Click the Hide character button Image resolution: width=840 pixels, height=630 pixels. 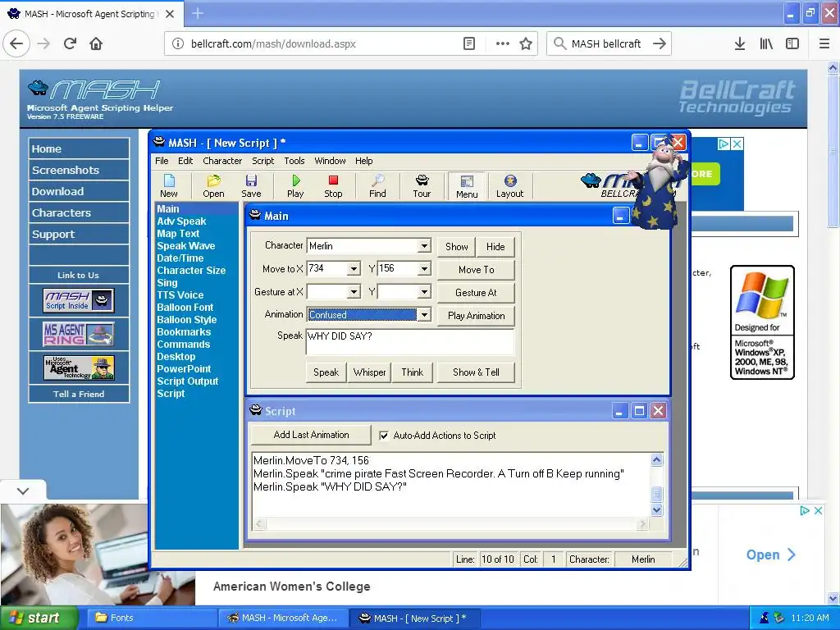(x=495, y=246)
